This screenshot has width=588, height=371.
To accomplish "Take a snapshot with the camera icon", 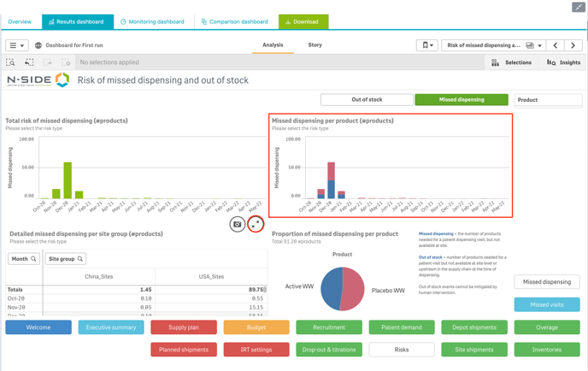I will [x=238, y=224].
